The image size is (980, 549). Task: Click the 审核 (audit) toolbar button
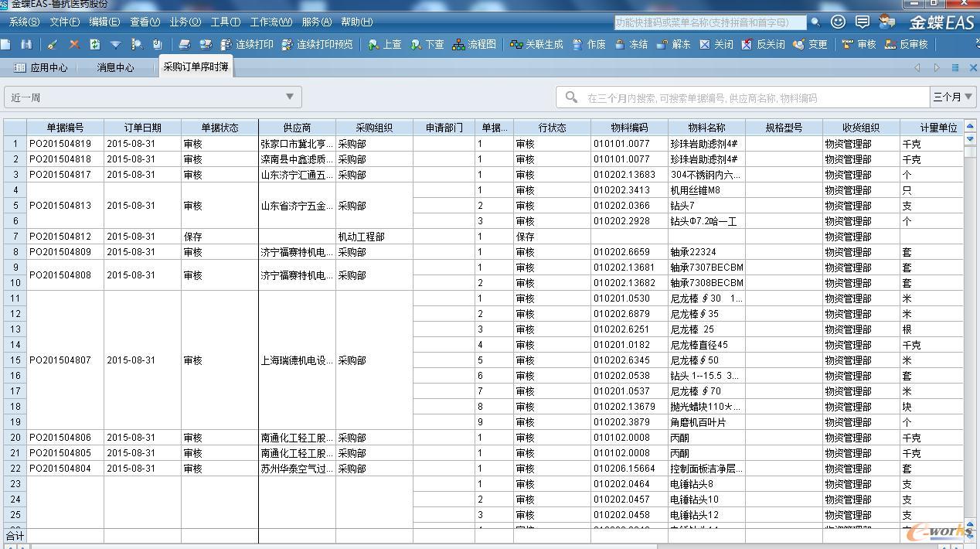point(859,45)
